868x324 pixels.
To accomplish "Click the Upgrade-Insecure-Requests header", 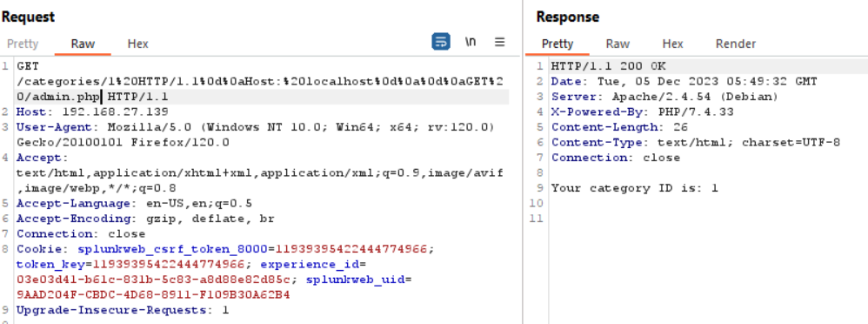I will pyautogui.click(x=123, y=310).
